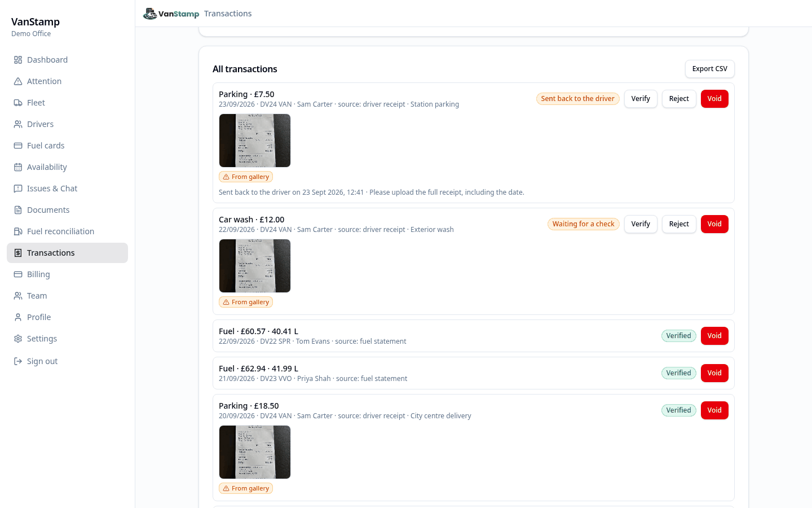Click the 'Waiting for a check' status badge

[x=583, y=224]
